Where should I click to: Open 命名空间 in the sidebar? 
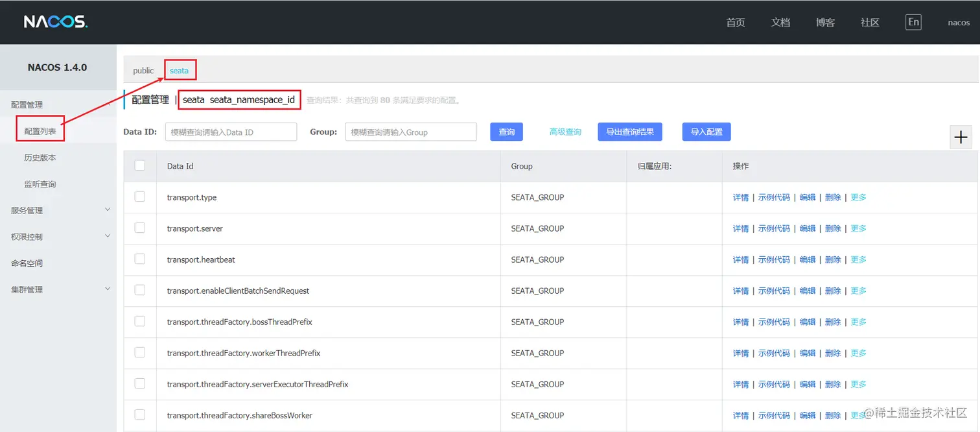[27, 263]
